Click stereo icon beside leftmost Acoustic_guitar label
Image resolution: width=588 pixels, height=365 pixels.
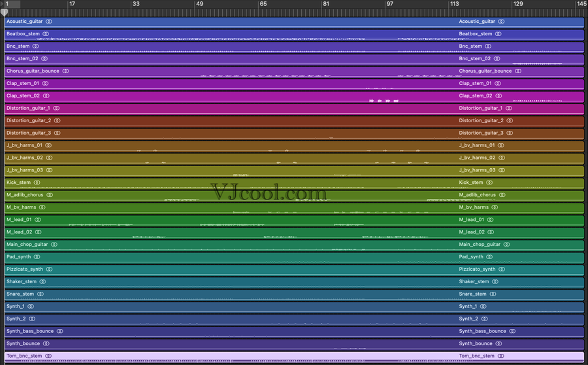tap(49, 22)
